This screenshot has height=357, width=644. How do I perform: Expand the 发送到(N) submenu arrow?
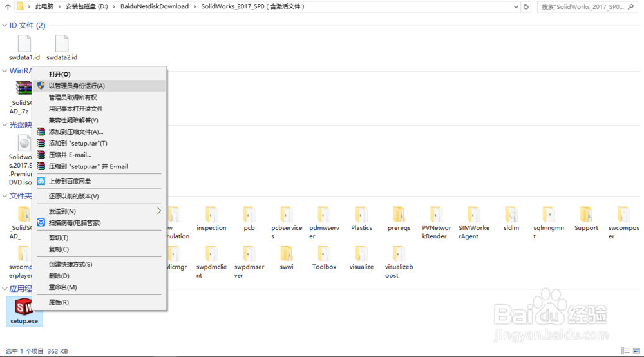(x=159, y=211)
